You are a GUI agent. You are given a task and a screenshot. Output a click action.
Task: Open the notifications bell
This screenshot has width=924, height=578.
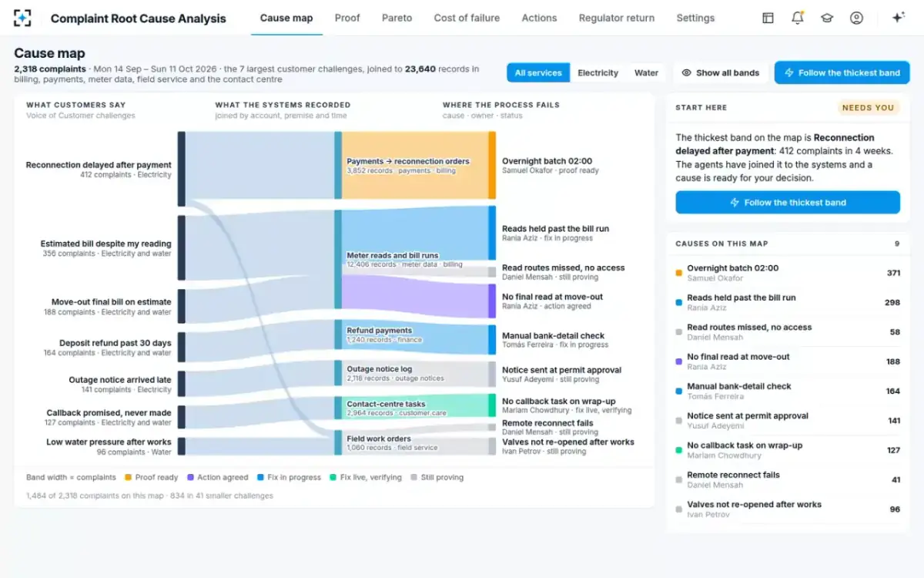coord(798,18)
